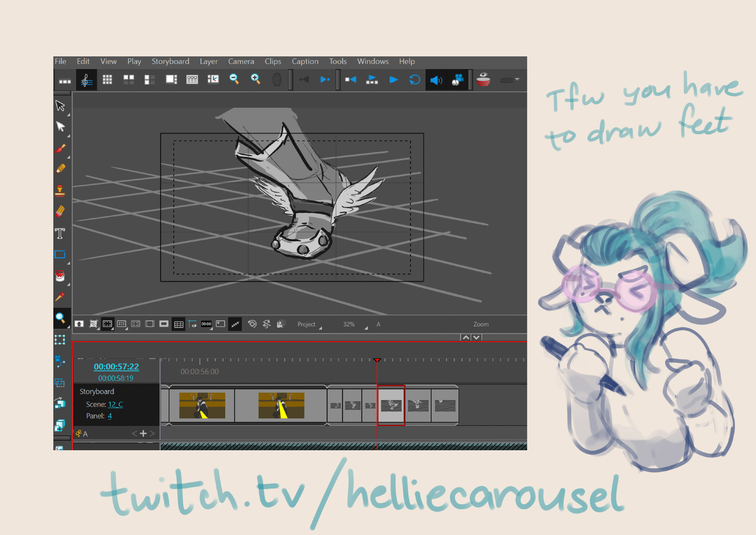756x535 pixels.
Task: Play the storyboard with the play button
Action: coord(394,79)
